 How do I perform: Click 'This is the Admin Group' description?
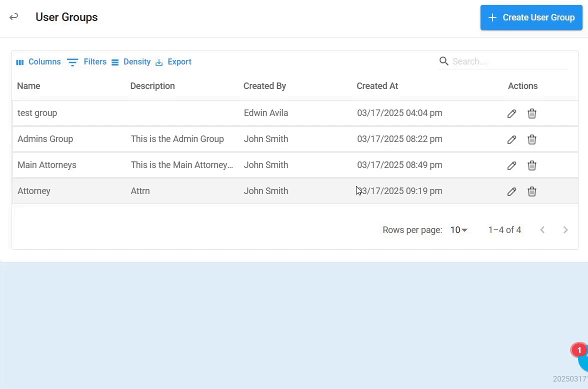click(x=177, y=139)
